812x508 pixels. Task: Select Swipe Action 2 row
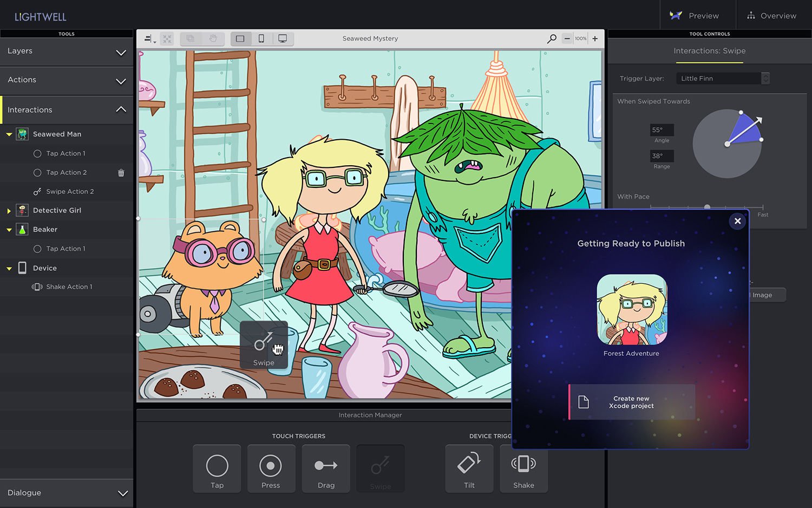coord(67,191)
